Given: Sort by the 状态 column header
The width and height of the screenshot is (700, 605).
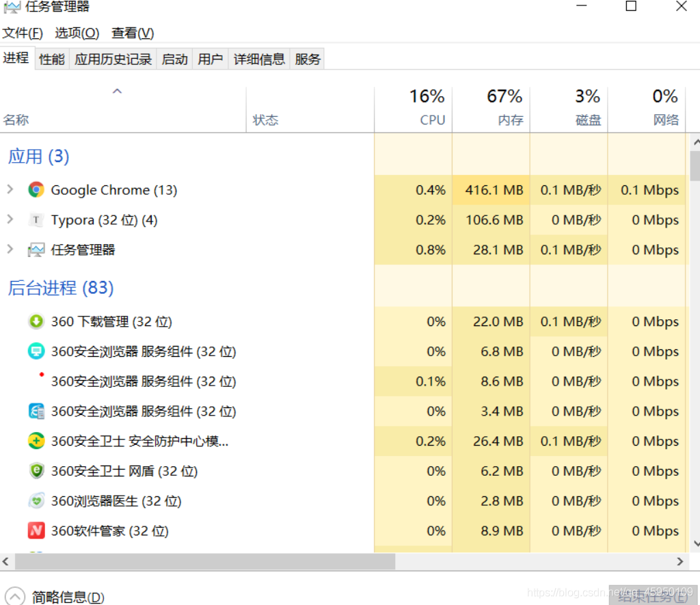Looking at the screenshot, I should [x=310, y=110].
